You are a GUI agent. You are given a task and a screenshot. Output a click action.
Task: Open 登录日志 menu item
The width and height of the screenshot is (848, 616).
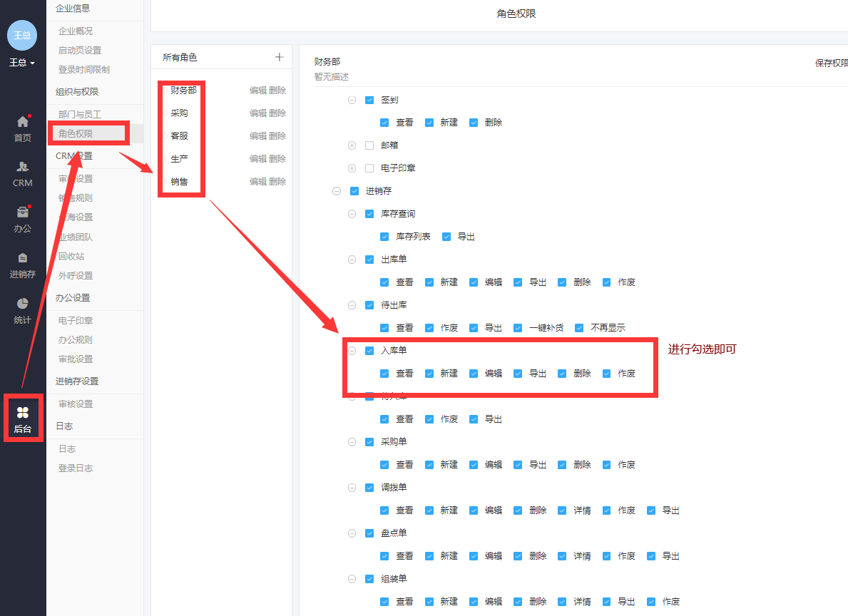pos(75,468)
